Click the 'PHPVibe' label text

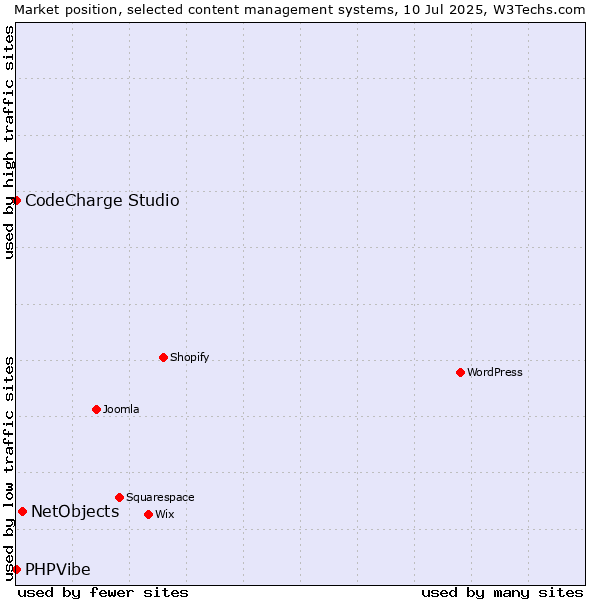point(58,569)
